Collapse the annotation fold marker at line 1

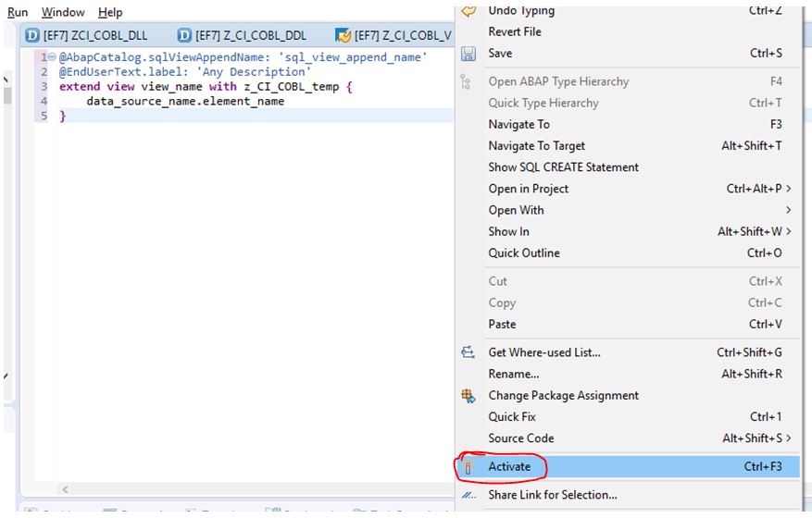click(x=52, y=57)
